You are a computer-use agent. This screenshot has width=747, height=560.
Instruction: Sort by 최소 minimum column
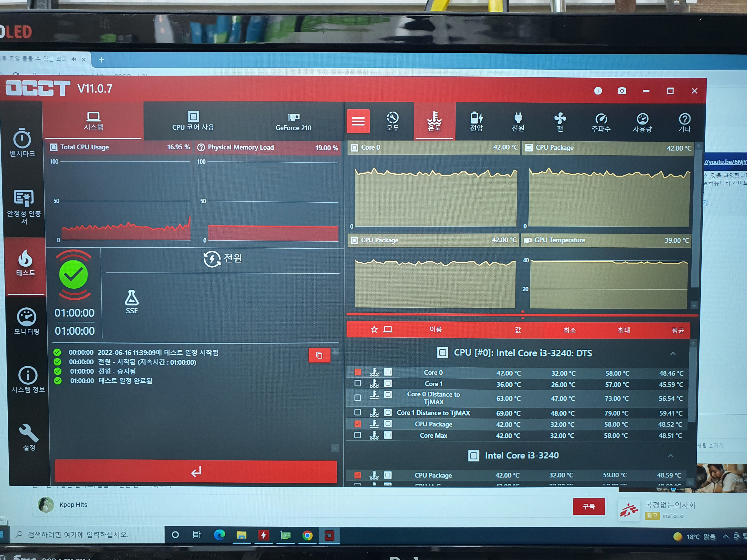(x=569, y=330)
